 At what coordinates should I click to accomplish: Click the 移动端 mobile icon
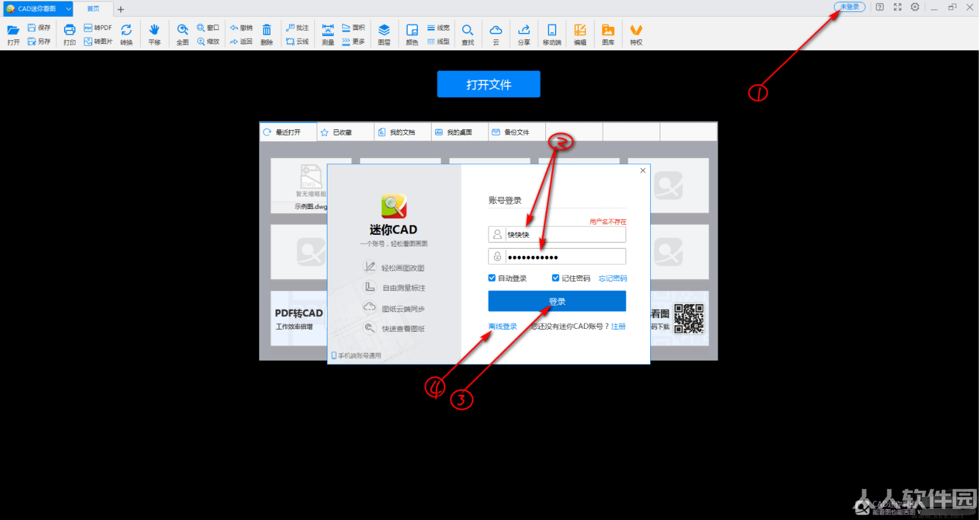tap(552, 30)
